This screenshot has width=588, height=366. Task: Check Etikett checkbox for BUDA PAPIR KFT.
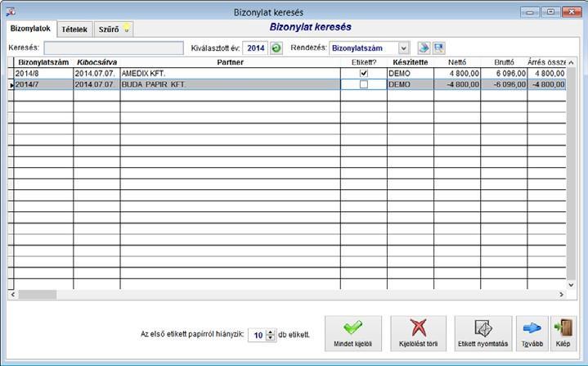[363, 84]
